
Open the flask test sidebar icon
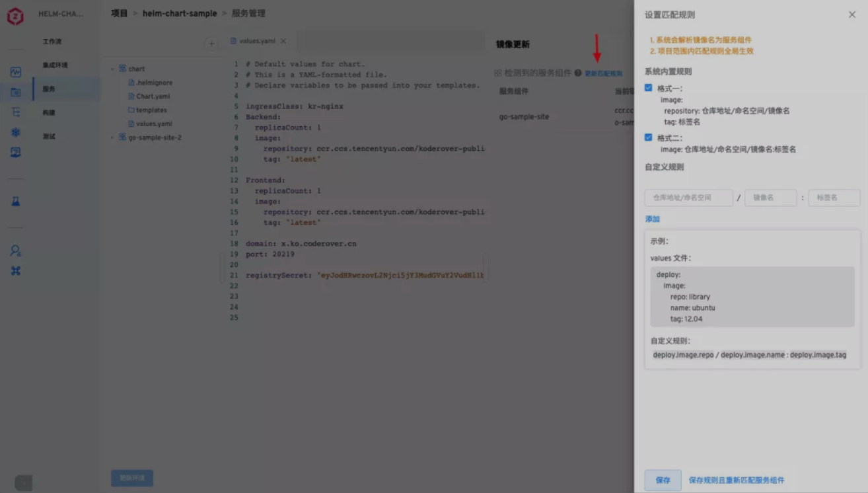[x=16, y=202]
